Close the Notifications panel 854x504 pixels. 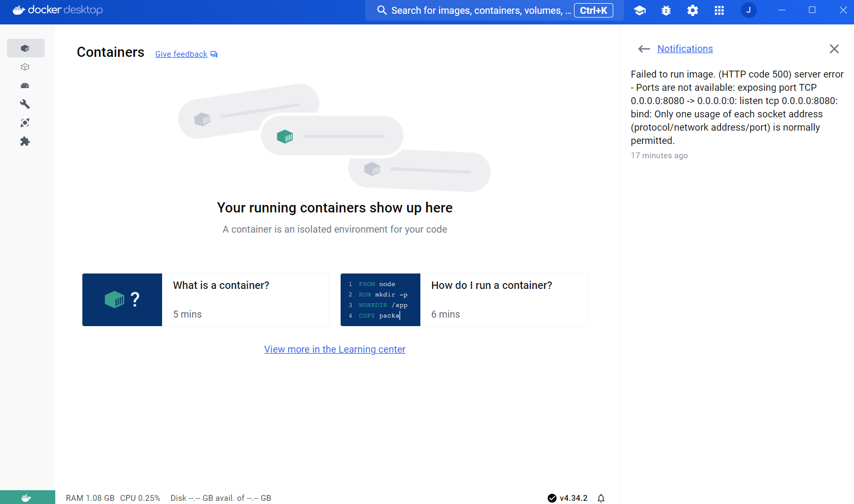(834, 49)
